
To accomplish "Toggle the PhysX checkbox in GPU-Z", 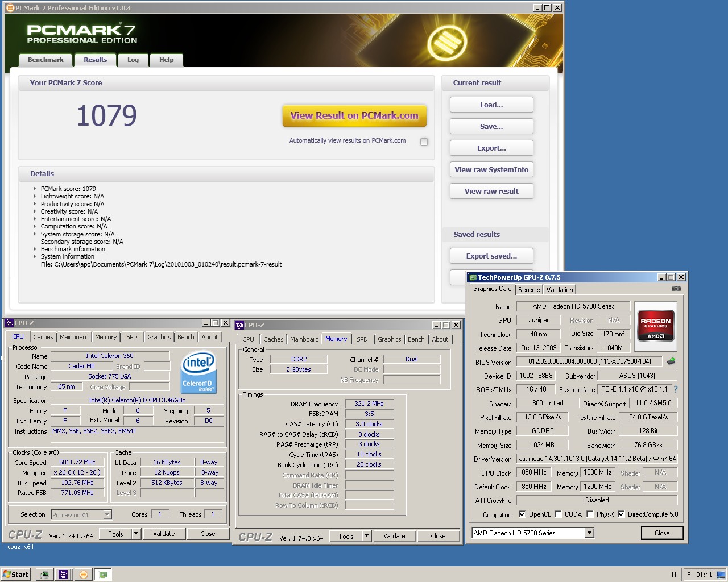I will (590, 514).
